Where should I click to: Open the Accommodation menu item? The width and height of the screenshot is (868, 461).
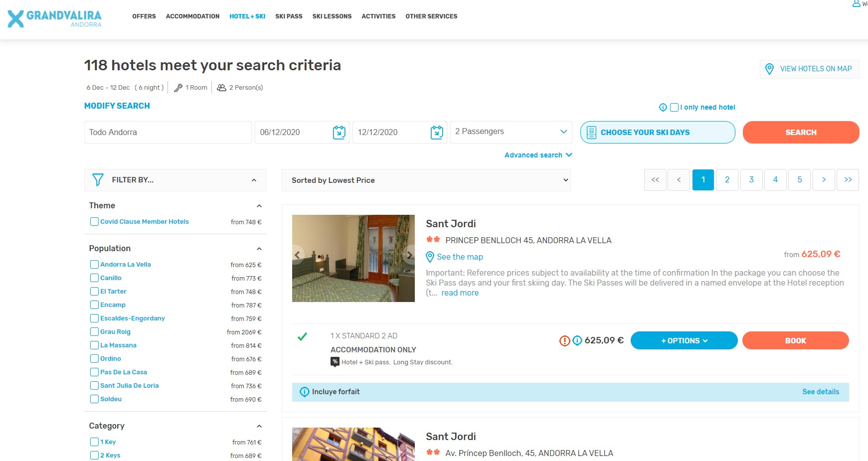point(192,16)
